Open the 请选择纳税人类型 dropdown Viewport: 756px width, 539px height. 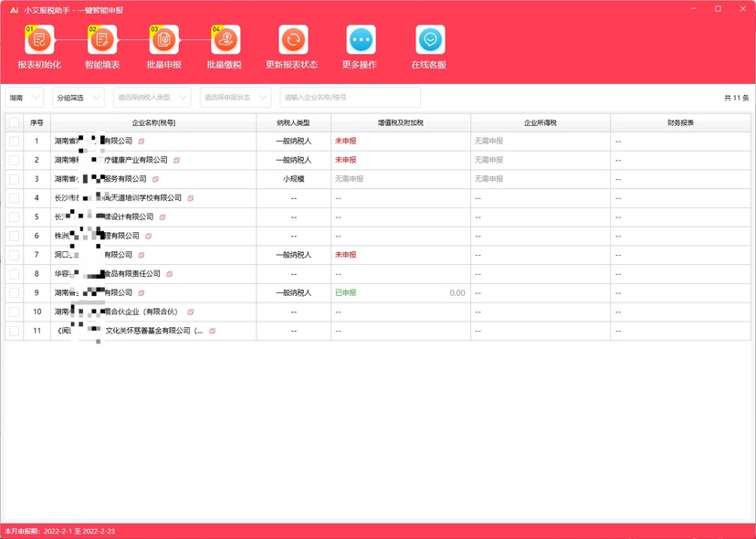(152, 98)
